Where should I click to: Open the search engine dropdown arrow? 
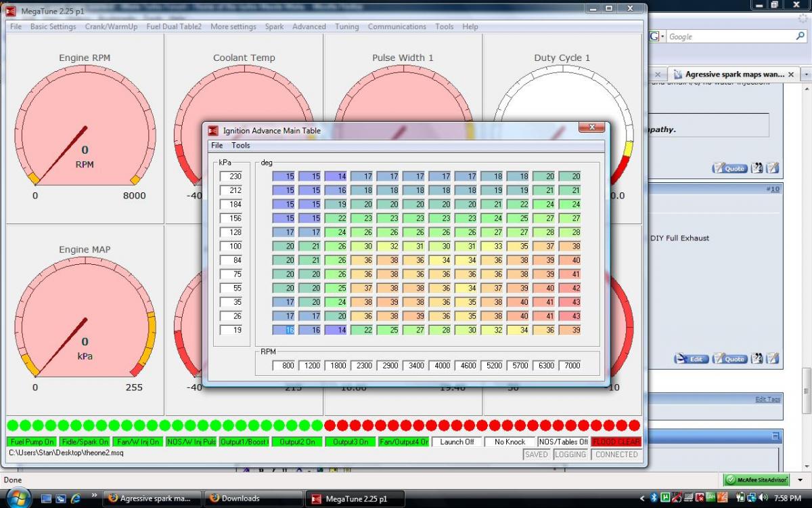pyautogui.click(x=662, y=37)
